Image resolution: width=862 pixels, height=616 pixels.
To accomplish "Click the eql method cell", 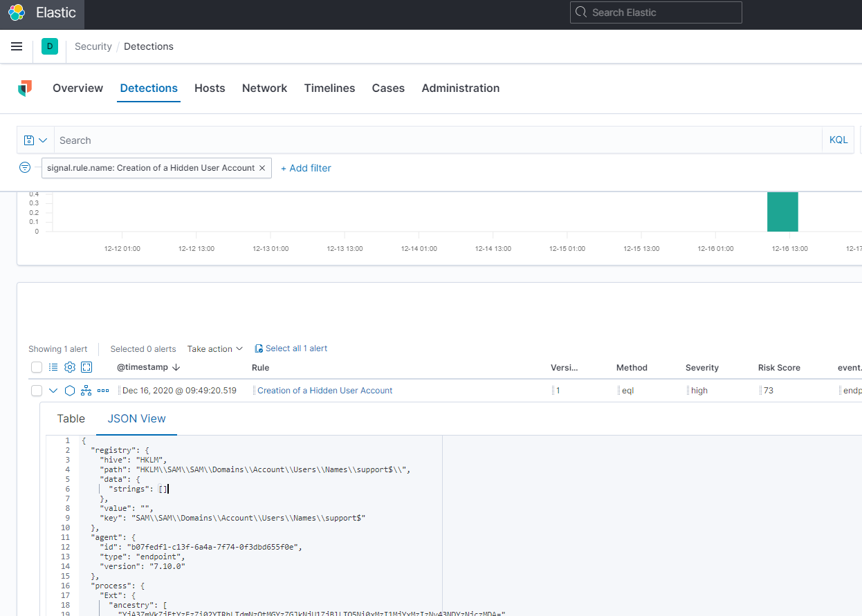I will click(x=628, y=391).
